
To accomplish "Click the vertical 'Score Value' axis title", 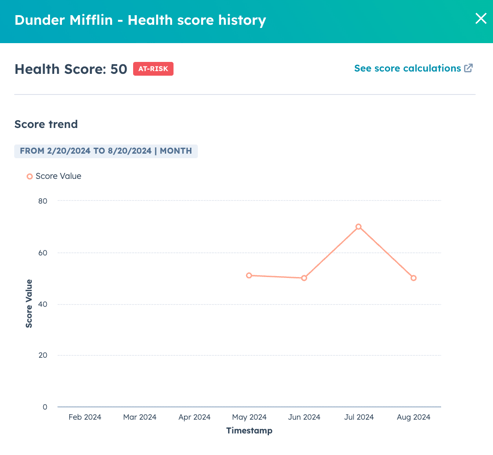I will click(29, 303).
